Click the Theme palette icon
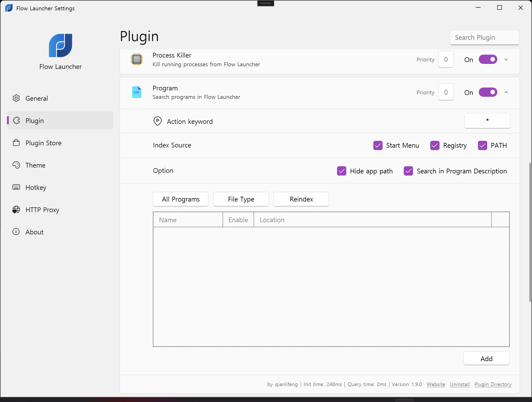532x402 pixels. [x=16, y=165]
